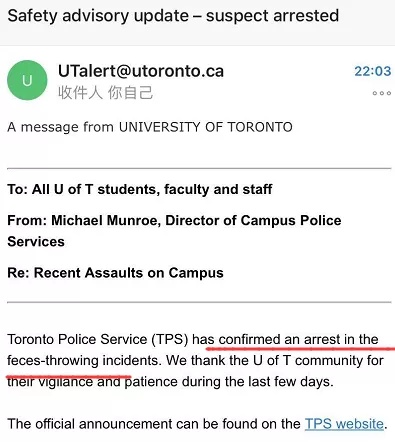Image resolution: width=395 pixels, height=442 pixels.
Task: Click 'patience during the last few days' text
Action: (229, 382)
